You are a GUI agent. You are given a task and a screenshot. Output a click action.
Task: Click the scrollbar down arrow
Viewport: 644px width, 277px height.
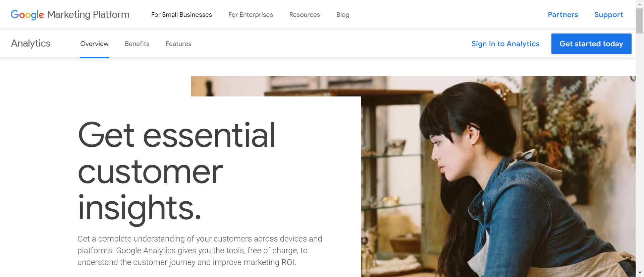640,273
